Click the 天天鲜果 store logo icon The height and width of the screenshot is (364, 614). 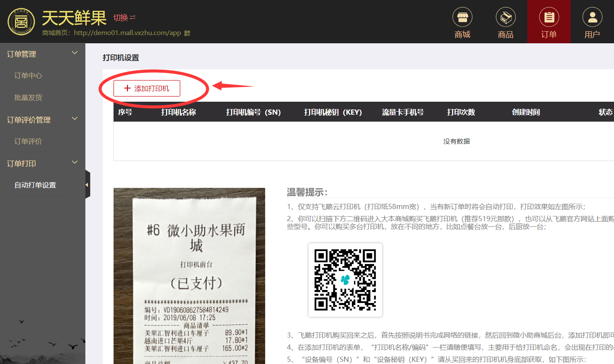click(x=21, y=21)
